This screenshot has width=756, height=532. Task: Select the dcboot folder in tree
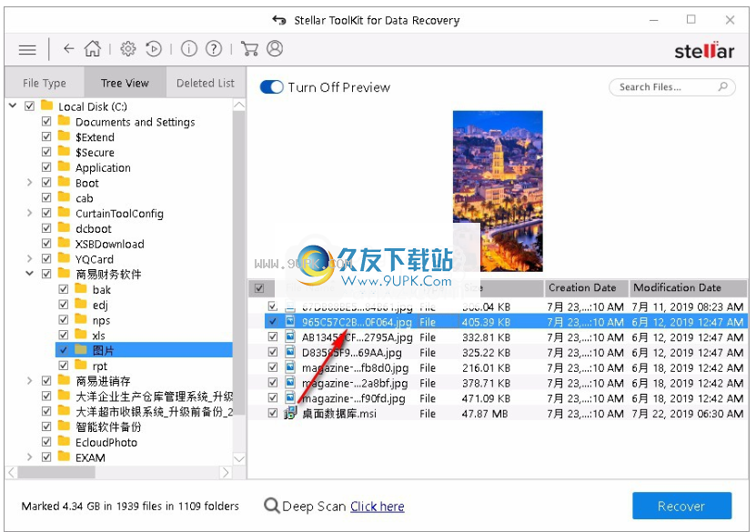tap(93, 228)
